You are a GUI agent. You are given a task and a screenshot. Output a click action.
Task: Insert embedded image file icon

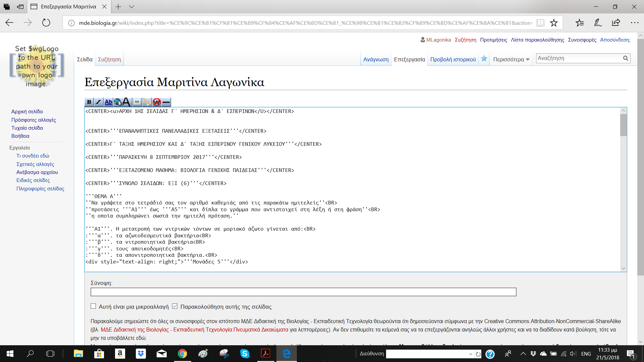pos(137,102)
